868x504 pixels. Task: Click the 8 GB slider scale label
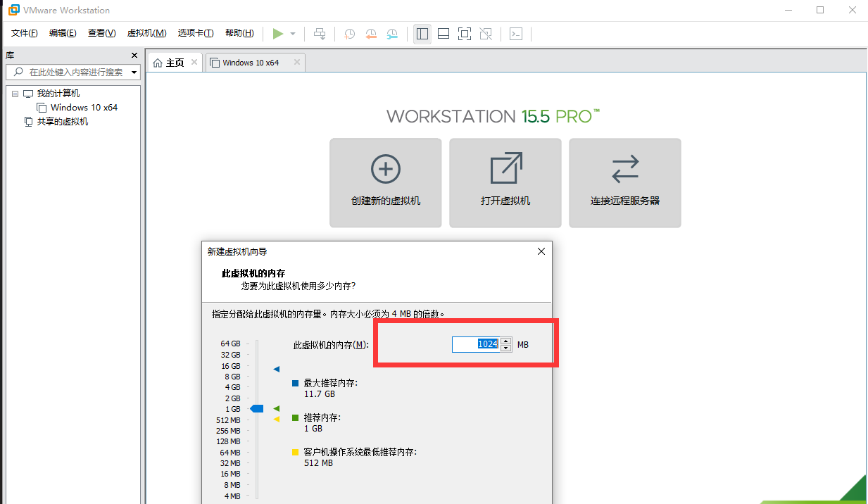tap(232, 377)
